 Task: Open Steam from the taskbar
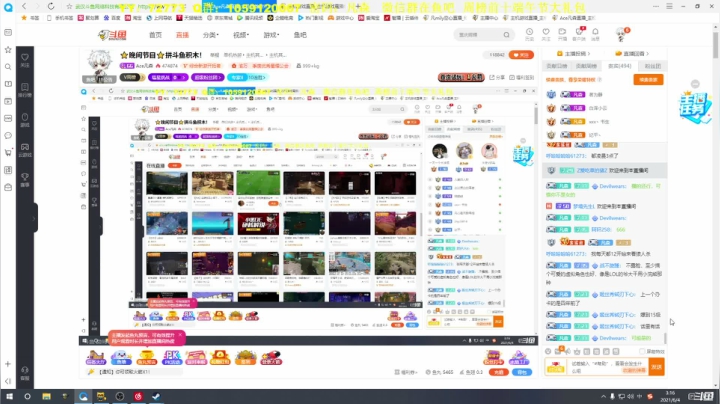coord(156,396)
